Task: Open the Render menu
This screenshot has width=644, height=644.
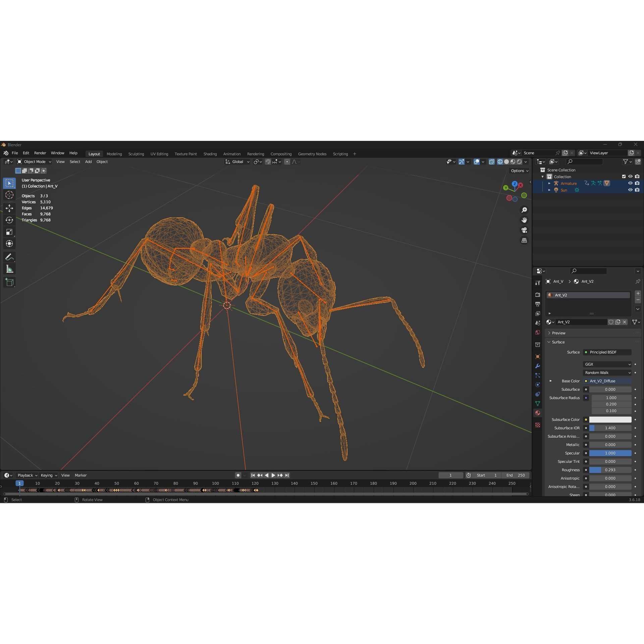Action: (40, 153)
